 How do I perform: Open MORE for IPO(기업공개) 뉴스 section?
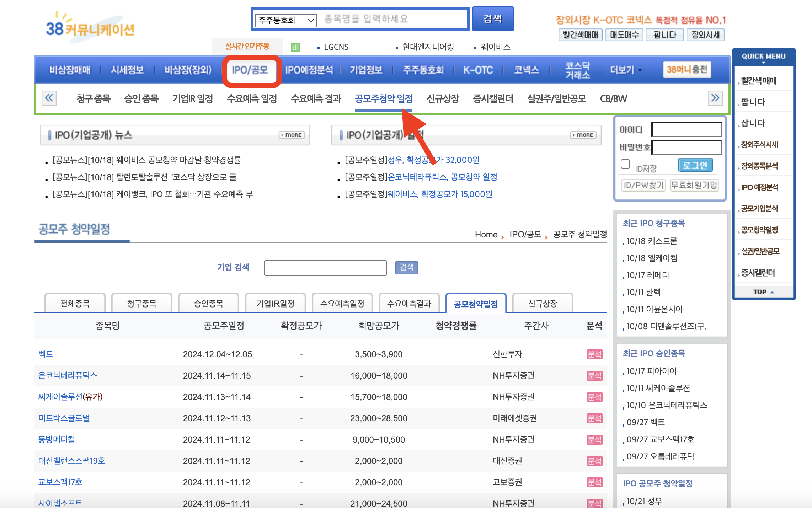[x=291, y=135]
